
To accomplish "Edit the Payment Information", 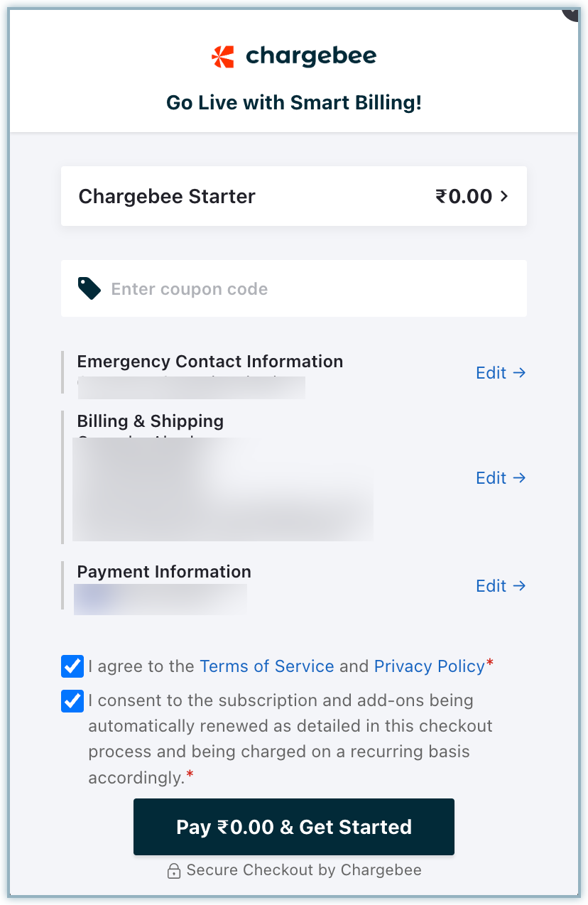I will pyautogui.click(x=501, y=586).
